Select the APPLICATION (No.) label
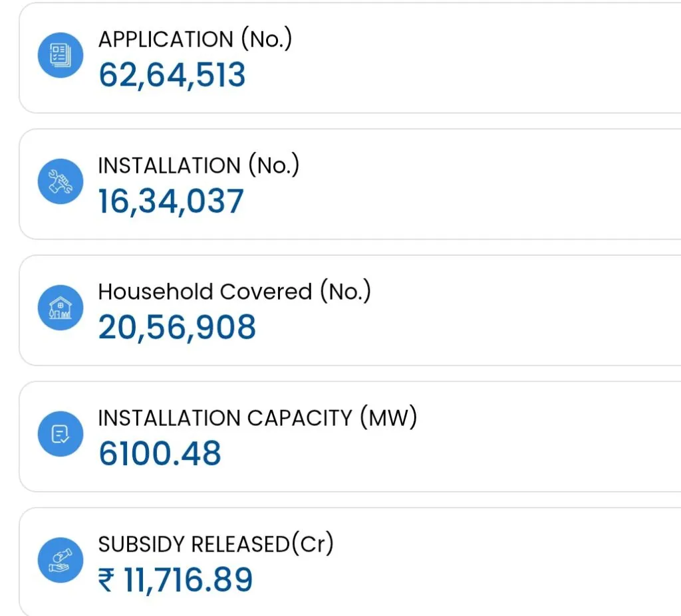Image resolution: width=681 pixels, height=616 pixels. (x=195, y=39)
